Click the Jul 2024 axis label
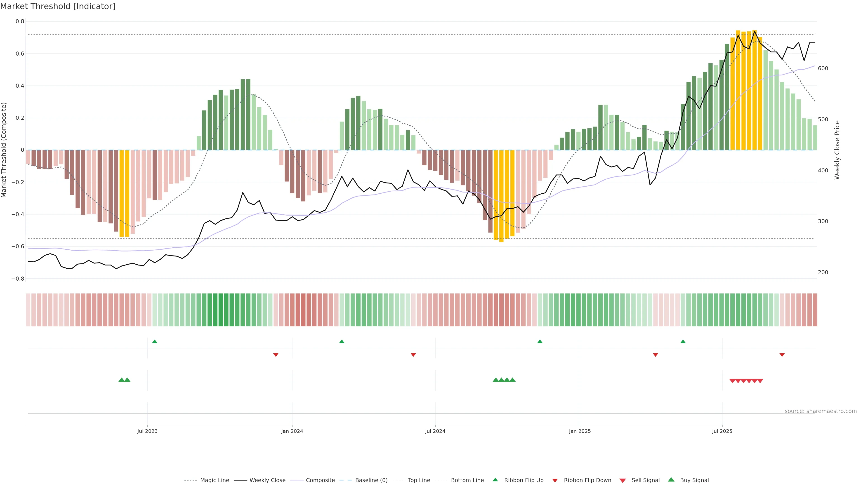Screen dimensions: 868x488 click(435, 431)
